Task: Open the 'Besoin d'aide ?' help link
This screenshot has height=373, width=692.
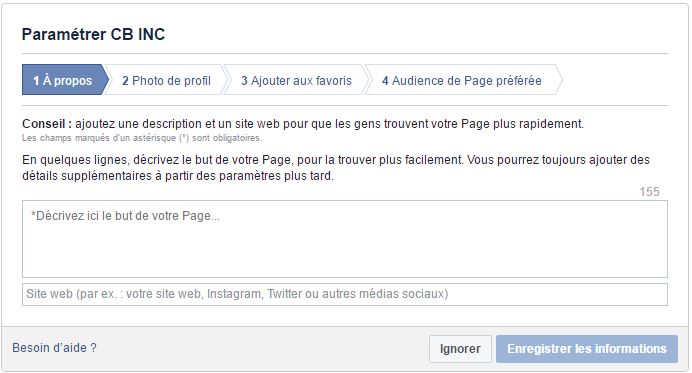Action: 54,348
